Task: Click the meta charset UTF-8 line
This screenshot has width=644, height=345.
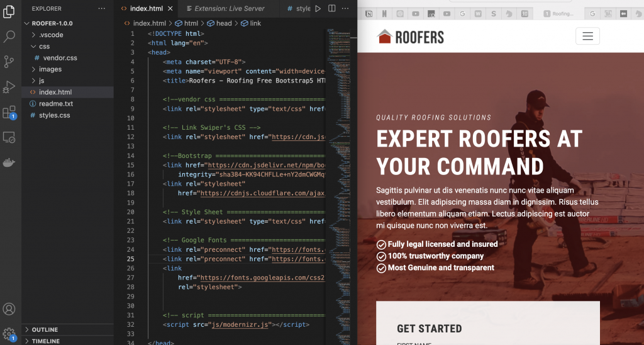Action: point(204,62)
